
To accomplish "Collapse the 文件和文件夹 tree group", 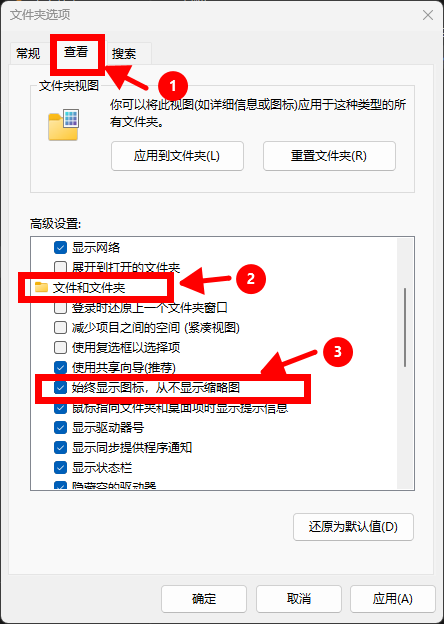I will 89,287.
